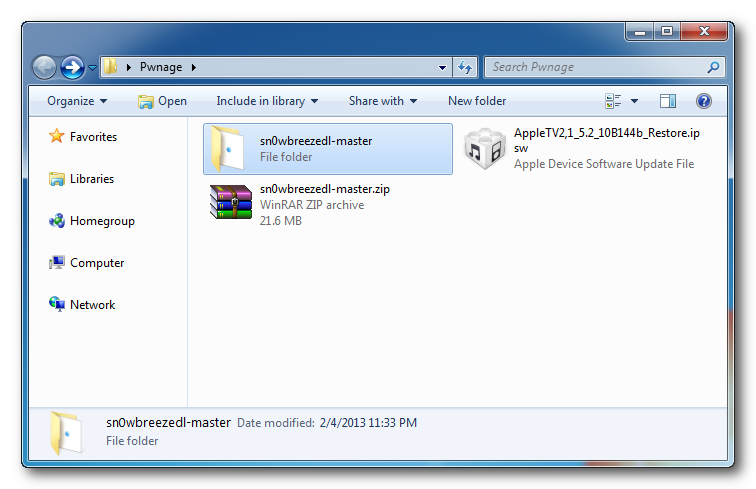
Task: Create a New folder
Action: pos(477,101)
